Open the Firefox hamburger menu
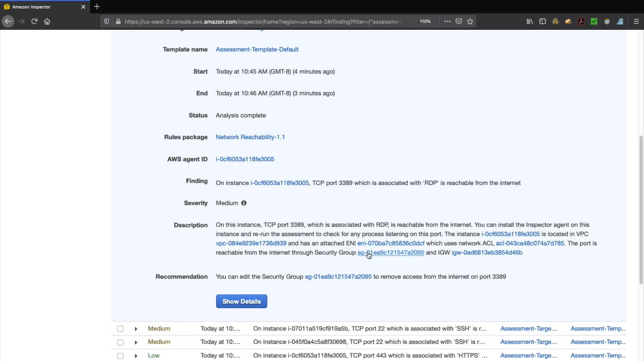This screenshot has height=362, width=644. point(636,21)
